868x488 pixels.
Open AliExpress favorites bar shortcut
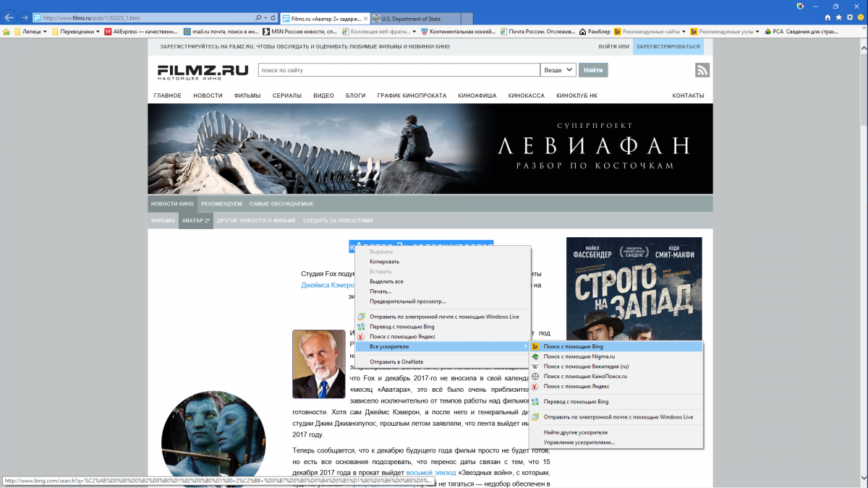[141, 32]
